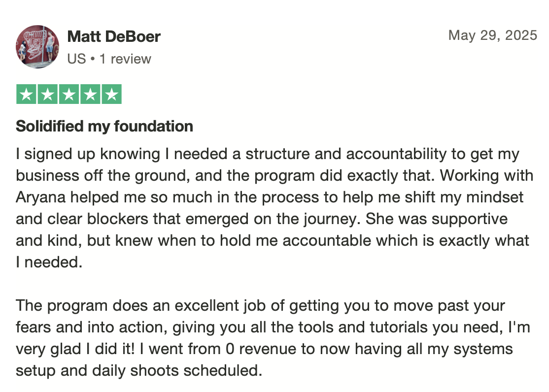Click the '1 review' count text
Screen dimensions: 549x392
point(125,59)
